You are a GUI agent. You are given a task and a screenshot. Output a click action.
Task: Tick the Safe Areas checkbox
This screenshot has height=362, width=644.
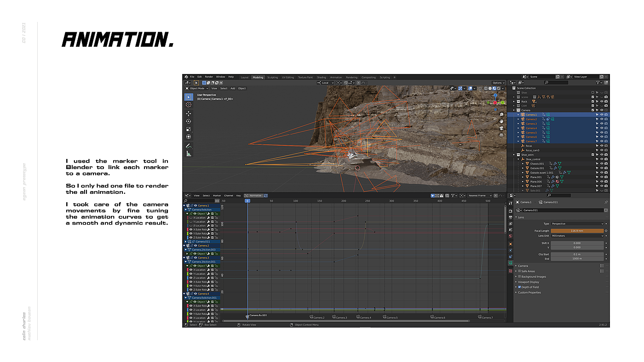click(x=520, y=271)
